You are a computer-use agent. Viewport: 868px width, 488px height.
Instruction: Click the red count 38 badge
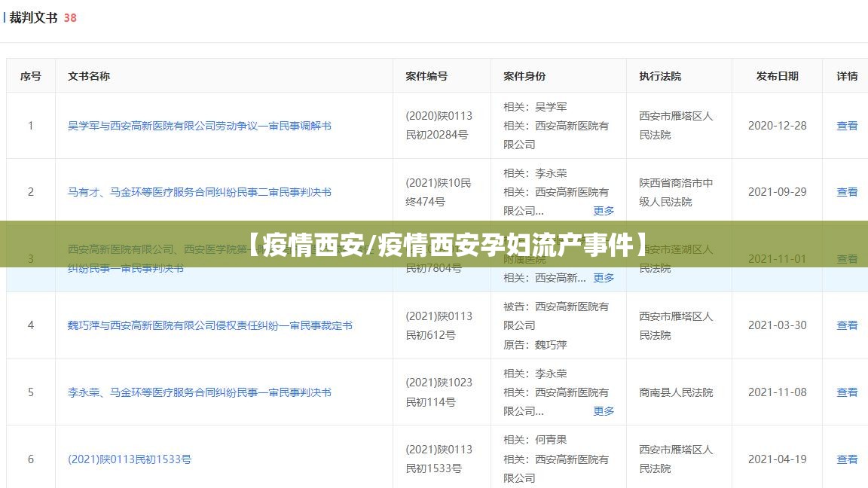pos(70,18)
